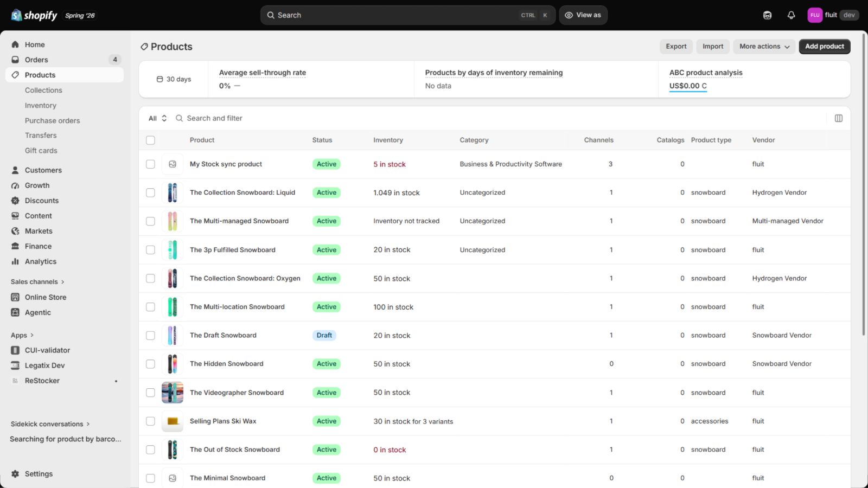
Task: Navigate to Purchase orders
Action: coord(52,120)
